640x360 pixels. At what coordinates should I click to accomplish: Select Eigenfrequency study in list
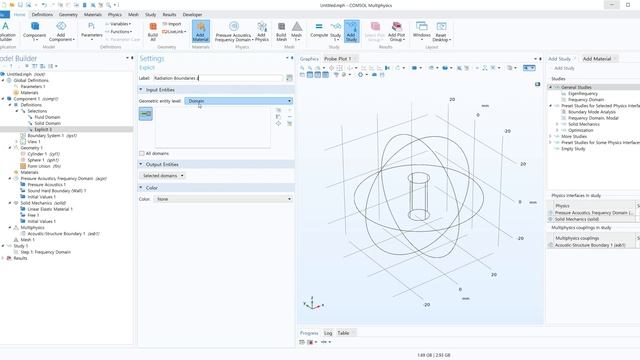(x=583, y=93)
